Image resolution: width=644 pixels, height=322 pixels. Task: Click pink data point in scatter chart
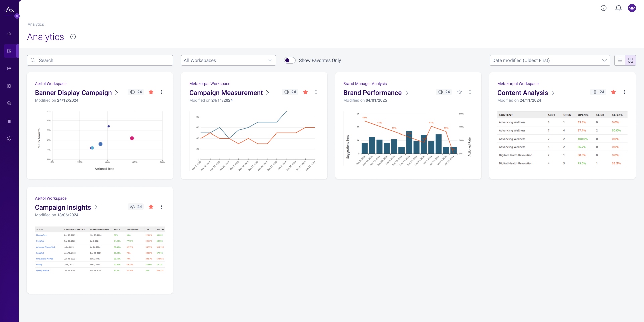coord(132,138)
